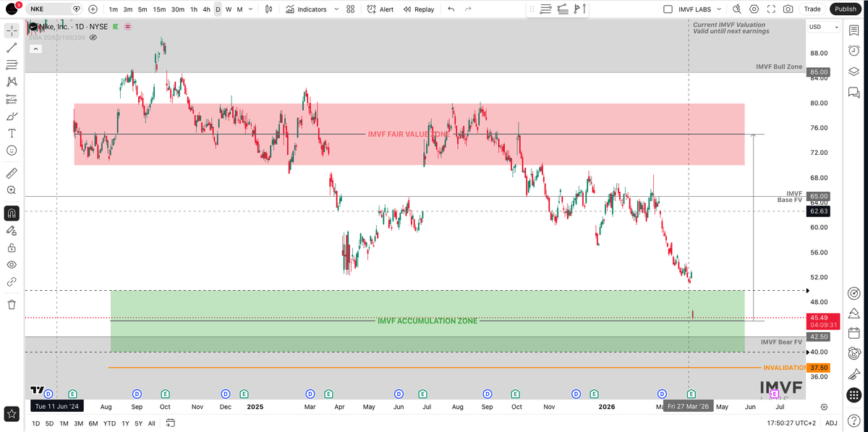Open the USD currency dropdown
The image size is (868, 432).
(x=824, y=27)
